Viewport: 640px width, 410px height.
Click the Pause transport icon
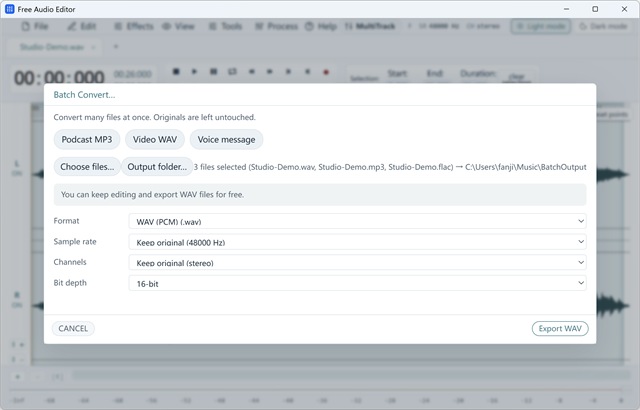pos(213,71)
